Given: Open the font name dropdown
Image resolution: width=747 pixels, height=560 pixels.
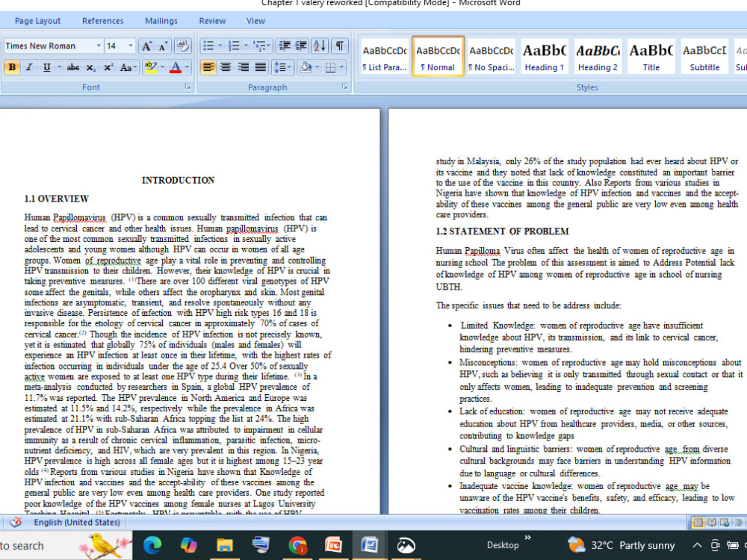Looking at the screenshot, I should click(99, 46).
